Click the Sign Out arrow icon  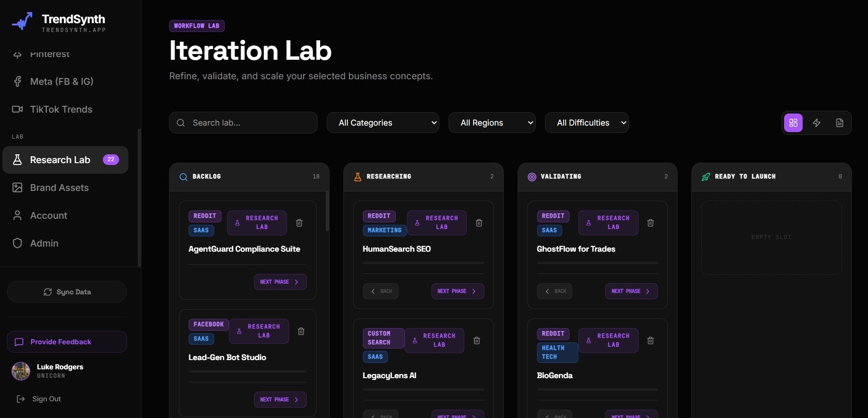pyautogui.click(x=21, y=399)
